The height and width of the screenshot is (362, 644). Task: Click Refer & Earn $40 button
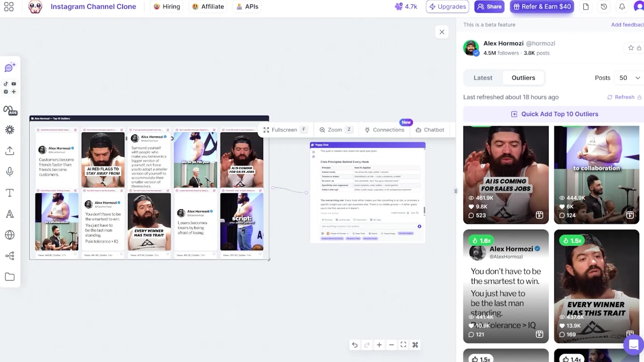pyautogui.click(x=542, y=7)
